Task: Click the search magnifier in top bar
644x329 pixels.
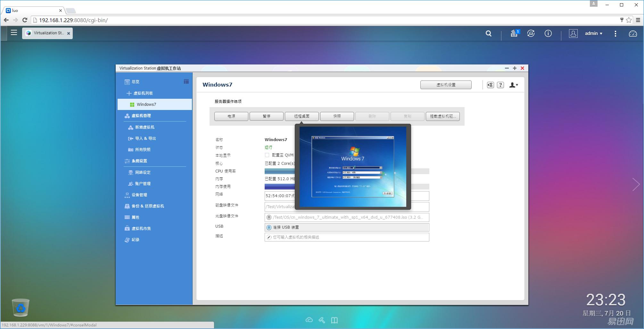Action: (488, 33)
